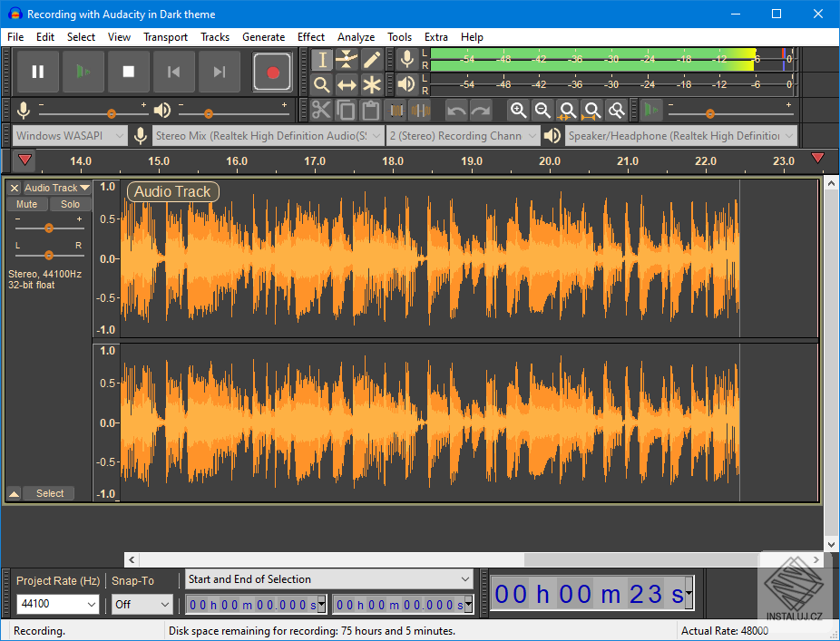The image size is (840, 641).
Task: Click the Audio Track clip name label
Action: click(172, 191)
